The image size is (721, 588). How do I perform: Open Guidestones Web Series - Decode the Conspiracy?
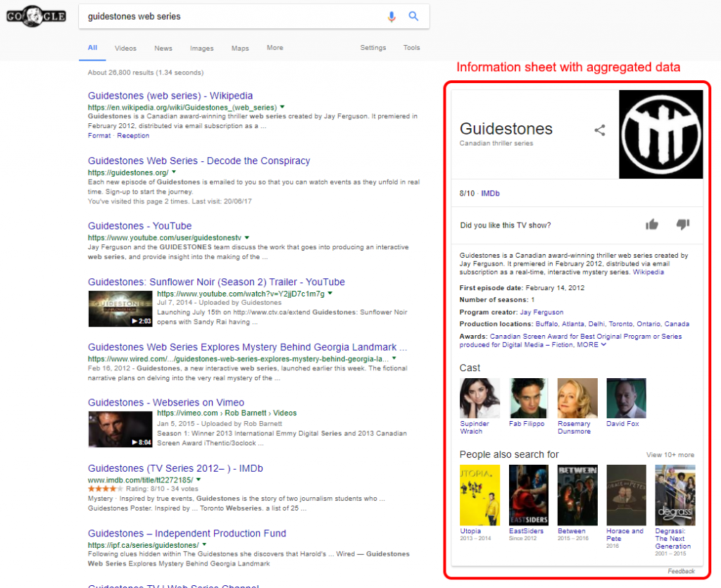pos(199,161)
